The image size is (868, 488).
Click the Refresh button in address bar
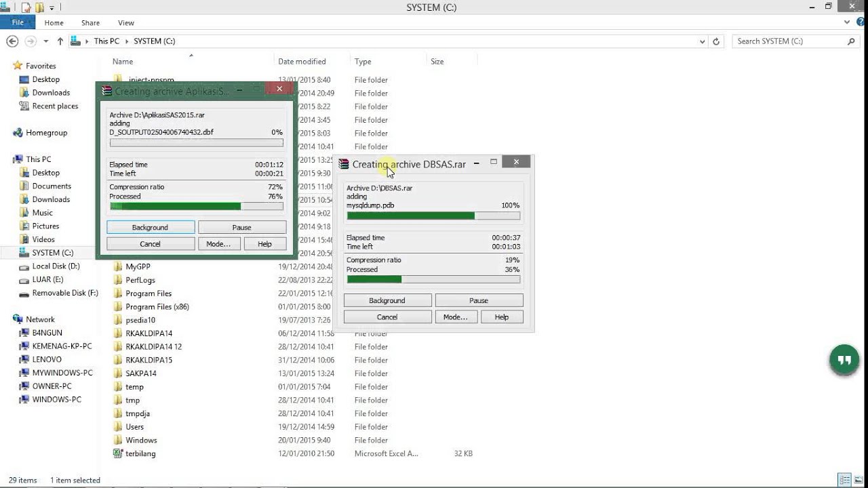716,41
